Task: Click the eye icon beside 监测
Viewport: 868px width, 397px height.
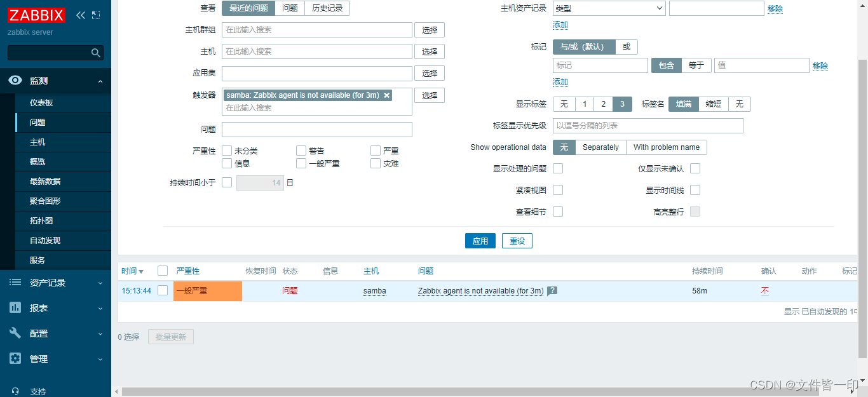Action: pyautogui.click(x=15, y=81)
